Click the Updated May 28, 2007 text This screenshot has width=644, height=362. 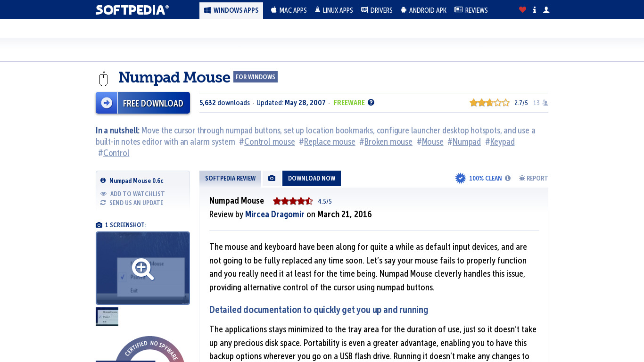(x=291, y=103)
